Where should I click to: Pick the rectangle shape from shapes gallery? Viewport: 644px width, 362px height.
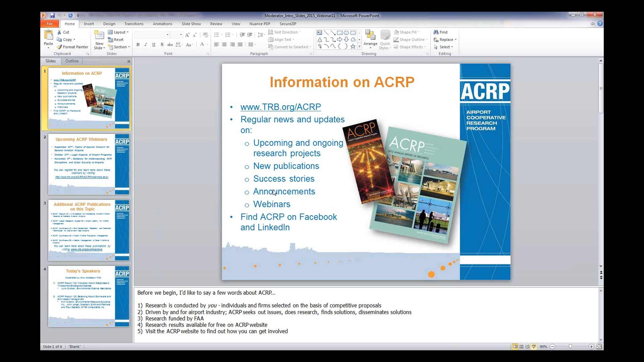(340, 33)
